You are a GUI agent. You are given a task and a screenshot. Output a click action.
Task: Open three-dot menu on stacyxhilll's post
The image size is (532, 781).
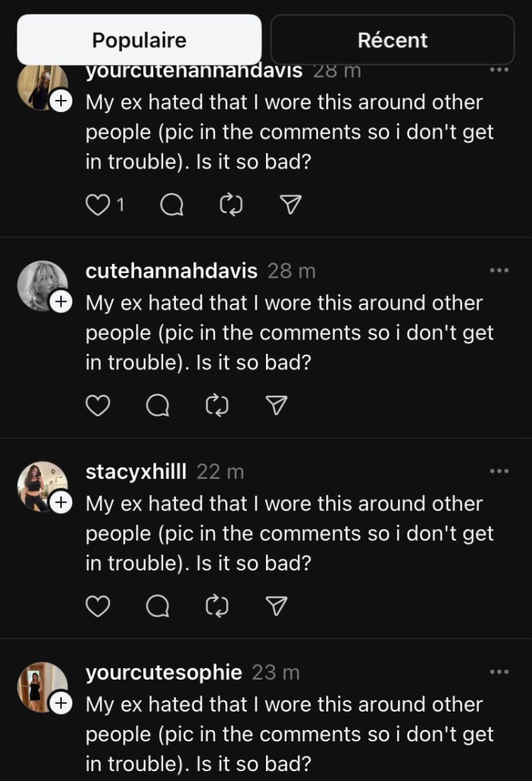pos(498,471)
